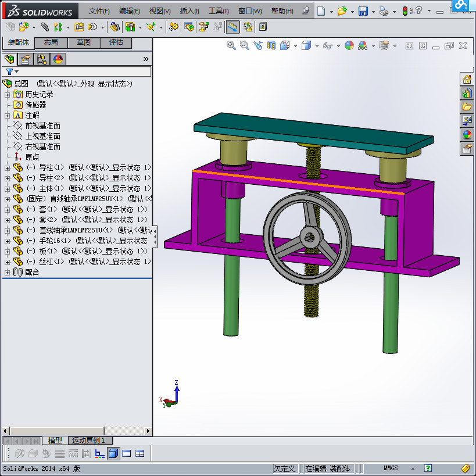Screen dimensions: 476x476
Task: Toggle the active 3D view button in motion toolbar
Action: tap(113, 453)
